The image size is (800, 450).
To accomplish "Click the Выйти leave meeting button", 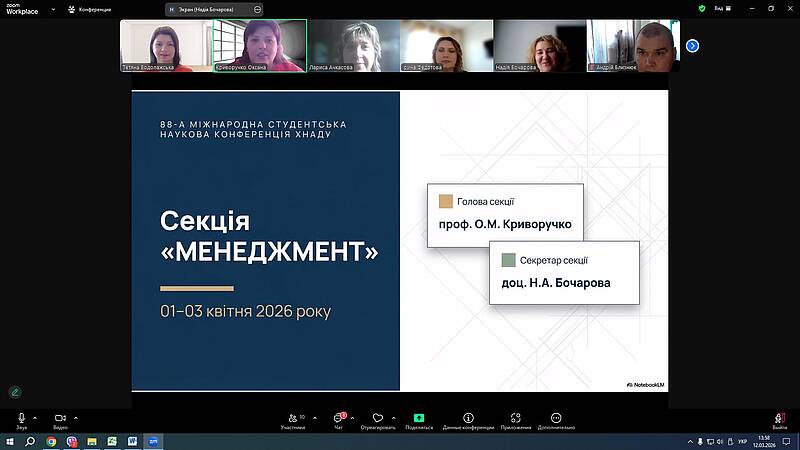I will coord(779,420).
